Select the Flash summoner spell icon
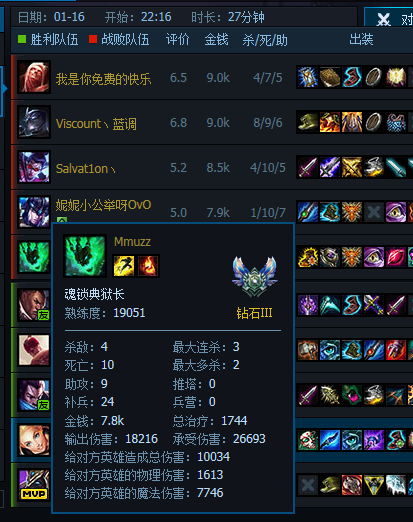 pos(124,266)
